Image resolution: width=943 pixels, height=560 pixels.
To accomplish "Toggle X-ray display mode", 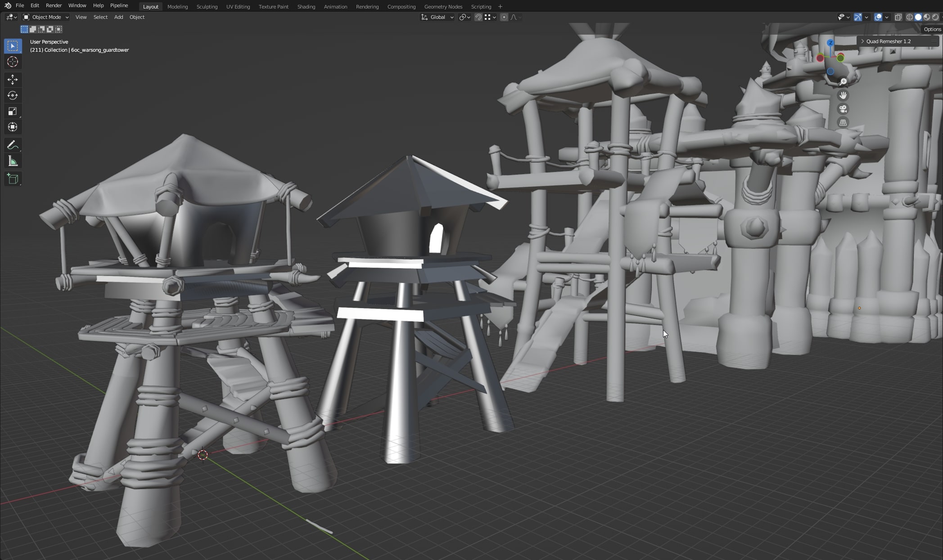I will (898, 17).
